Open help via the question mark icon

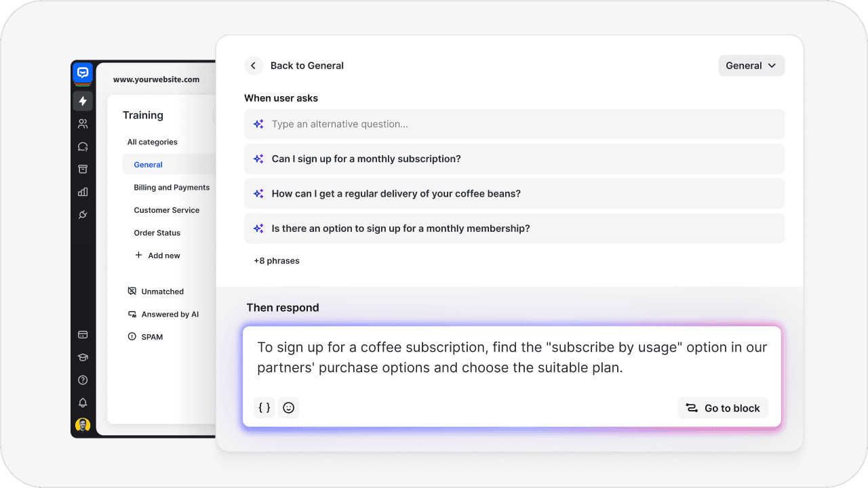82,380
